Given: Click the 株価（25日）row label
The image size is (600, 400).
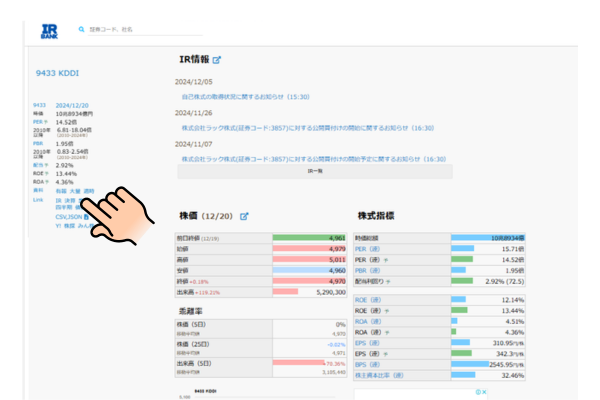Looking at the screenshot, I should click(x=194, y=344).
